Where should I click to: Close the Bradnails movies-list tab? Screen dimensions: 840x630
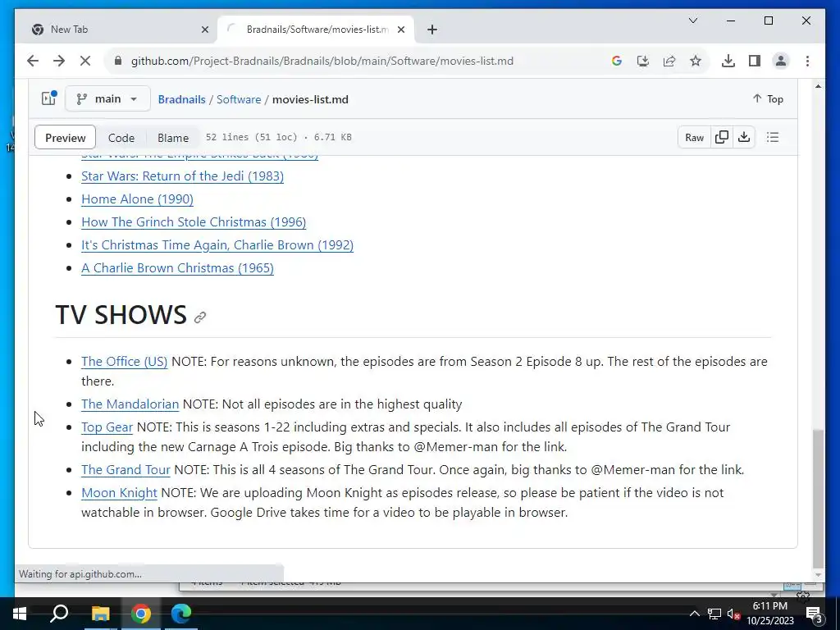pyautogui.click(x=400, y=30)
